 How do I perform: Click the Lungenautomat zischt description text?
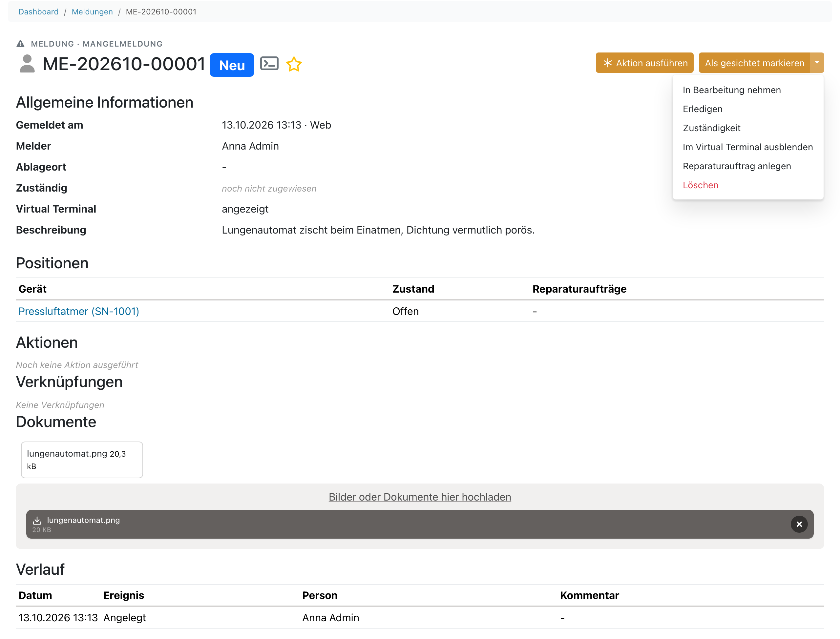click(378, 230)
